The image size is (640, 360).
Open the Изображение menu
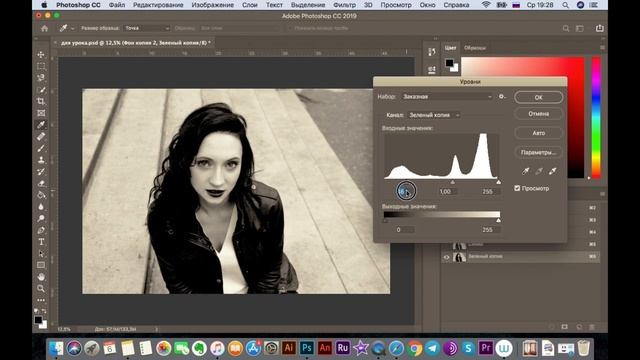pos(213,5)
